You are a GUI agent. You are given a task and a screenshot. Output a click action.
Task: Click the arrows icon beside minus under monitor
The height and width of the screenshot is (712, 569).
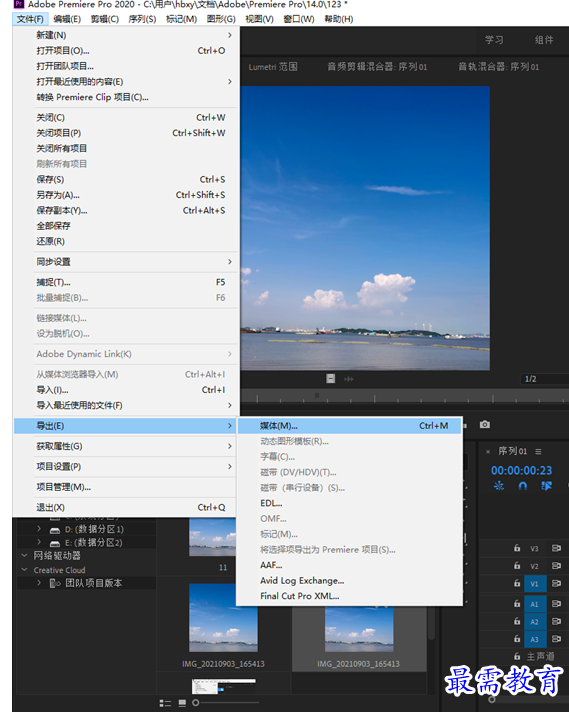click(x=349, y=379)
